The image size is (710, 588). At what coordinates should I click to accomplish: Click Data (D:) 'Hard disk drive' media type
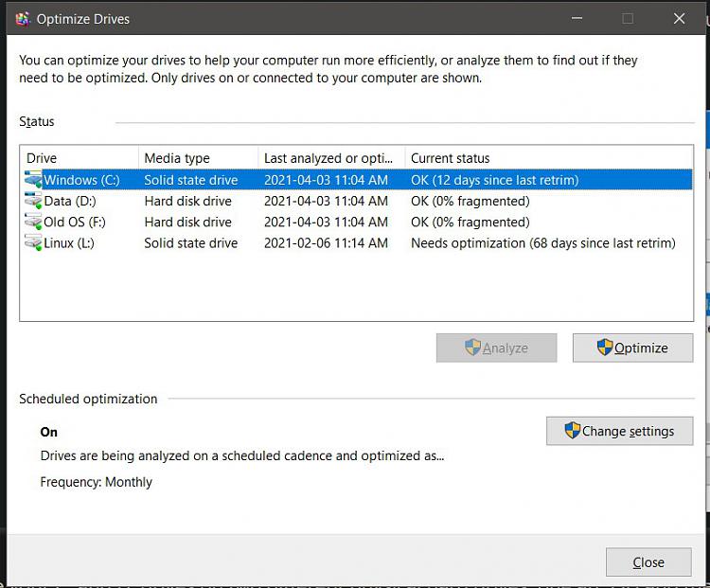188,201
